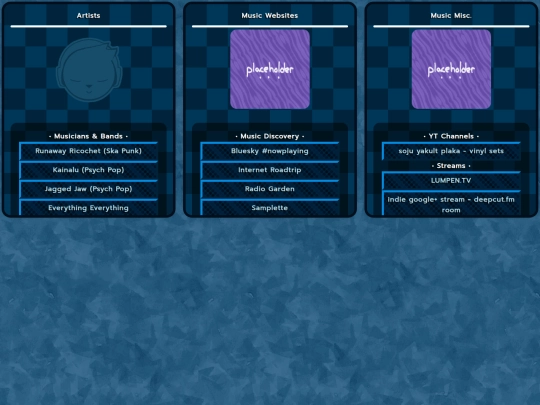Open the Samplette link
Screen dimensions: 540x405
tap(270, 208)
